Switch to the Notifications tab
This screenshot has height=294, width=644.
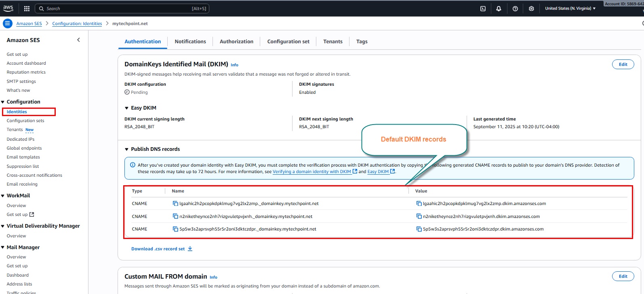(190, 41)
